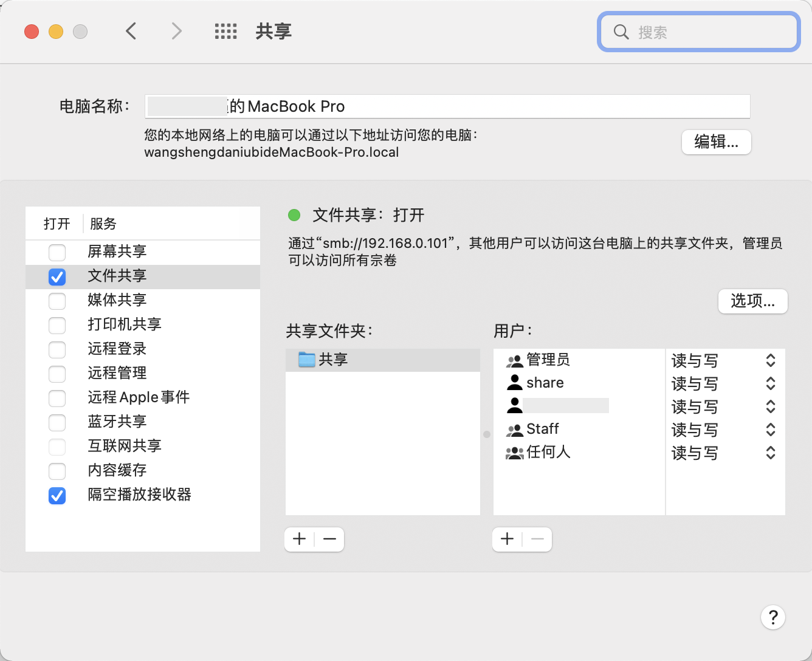Click the forward navigation arrow

[x=176, y=31]
